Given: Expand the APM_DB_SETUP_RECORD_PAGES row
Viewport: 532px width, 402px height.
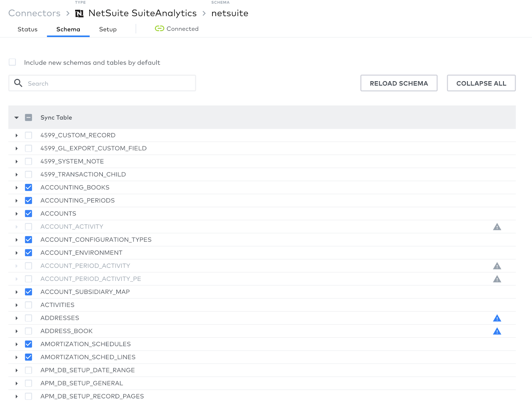Looking at the screenshot, I should tap(16, 396).
